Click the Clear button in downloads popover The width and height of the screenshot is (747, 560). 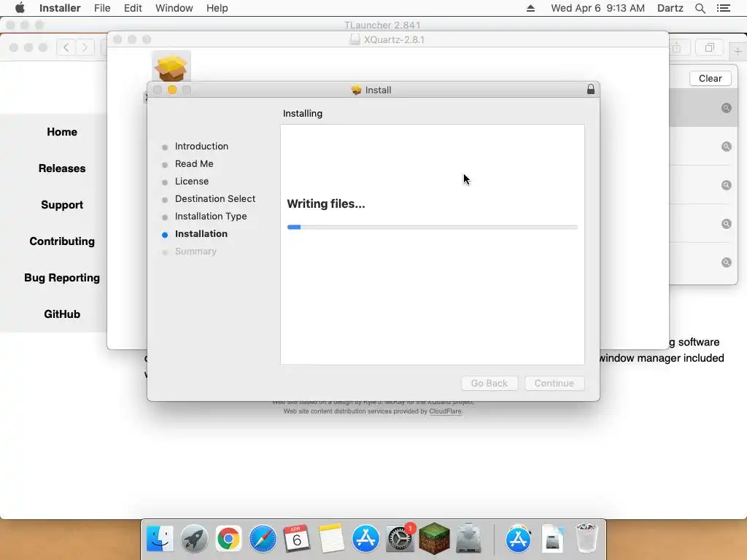(x=710, y=78)
